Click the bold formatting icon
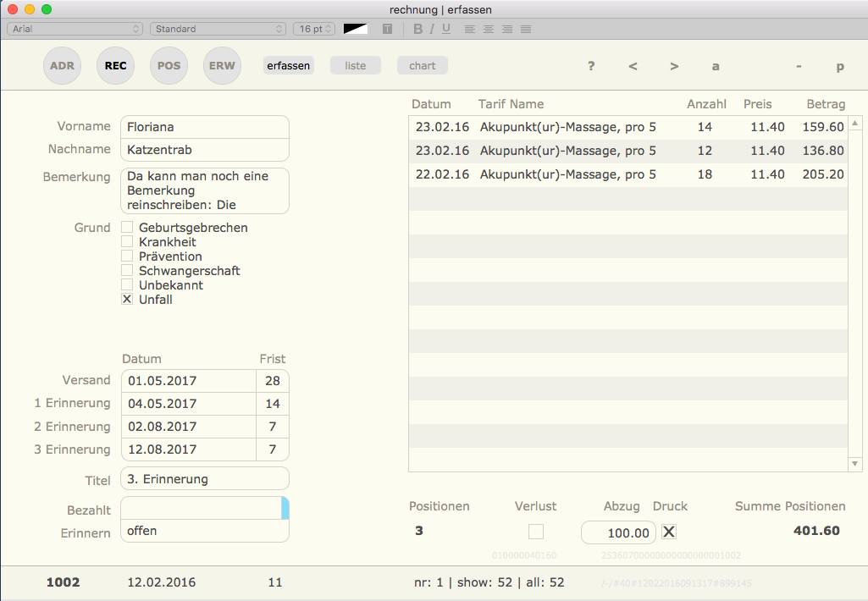This screenshot has height=601, width=868. click(x=417, y=29)
